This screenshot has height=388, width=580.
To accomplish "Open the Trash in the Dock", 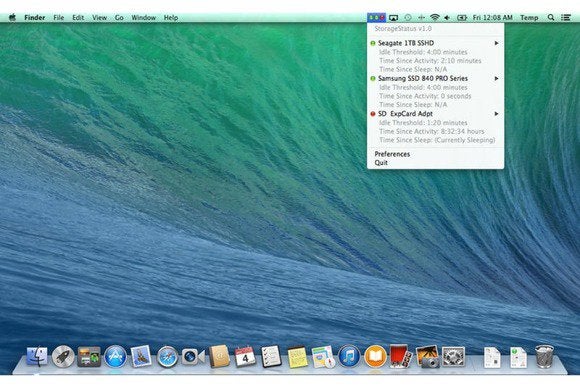I will pyautogui.click(x=544, y=356).
